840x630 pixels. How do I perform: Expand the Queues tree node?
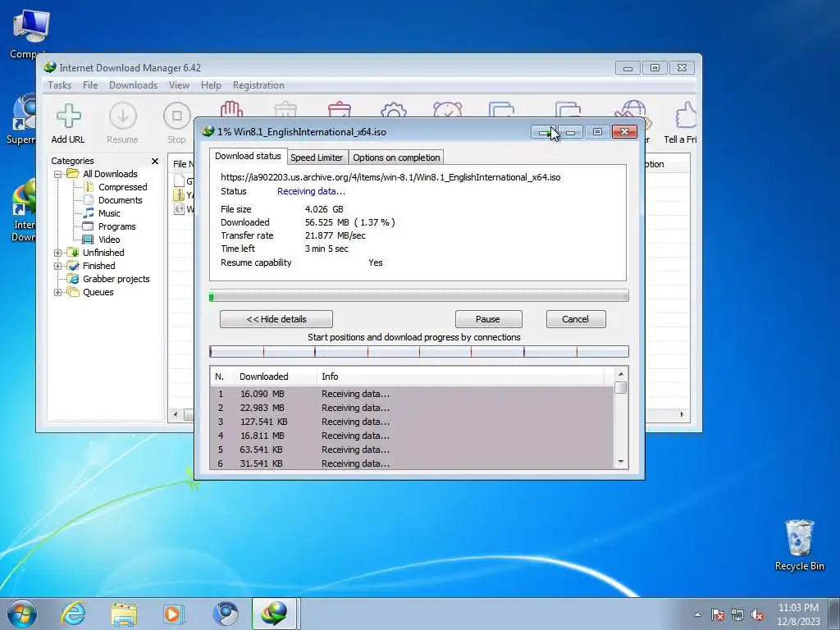coord(58,292)
